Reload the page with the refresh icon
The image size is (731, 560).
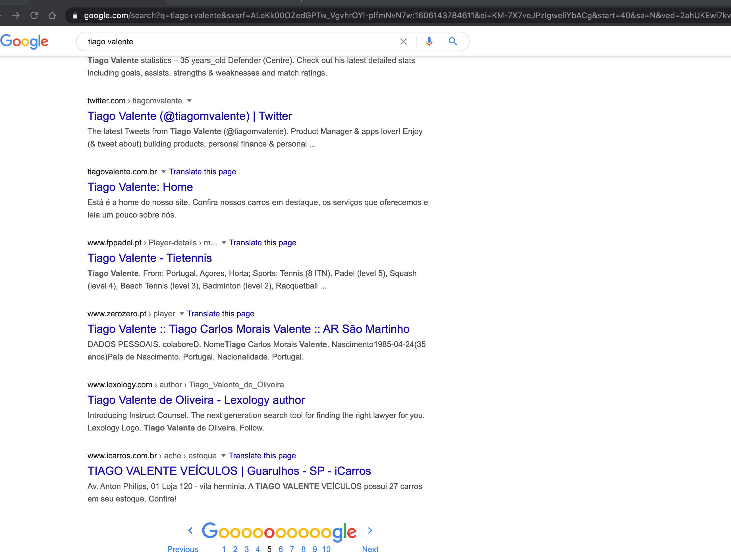(34, 15)
